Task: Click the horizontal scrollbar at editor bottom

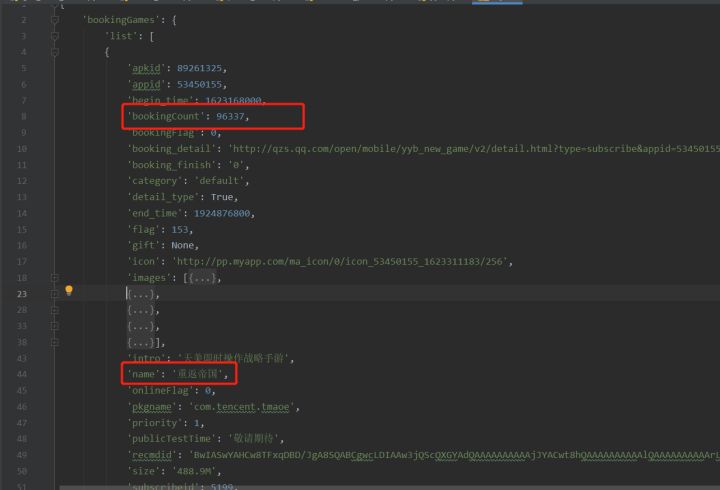Action: point(389,488)
